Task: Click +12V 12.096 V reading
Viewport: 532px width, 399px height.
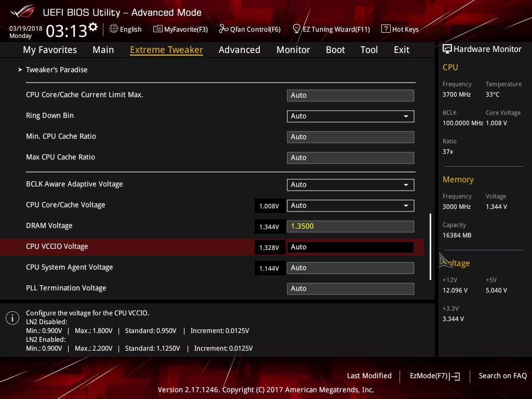Action: pos(455,290)
